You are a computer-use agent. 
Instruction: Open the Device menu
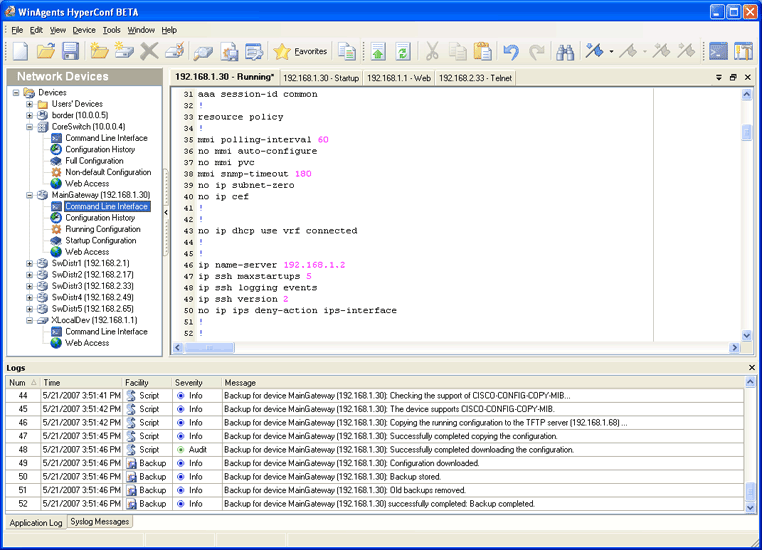coord(84,30)
